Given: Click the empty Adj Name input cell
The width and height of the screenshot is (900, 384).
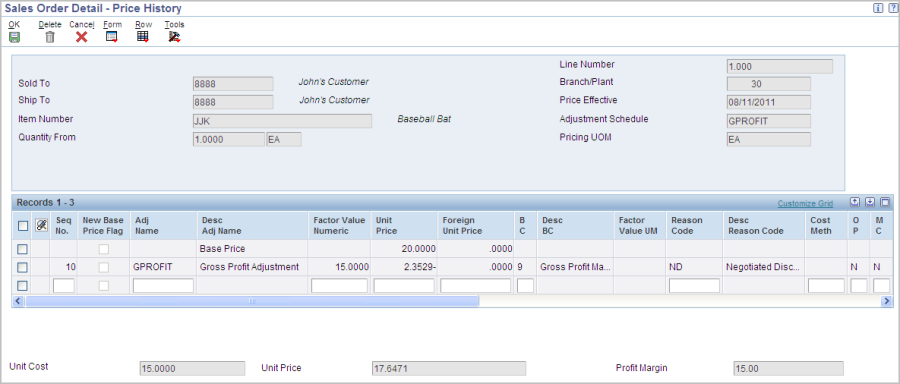Looking at the screenshot, I should 164,285.
